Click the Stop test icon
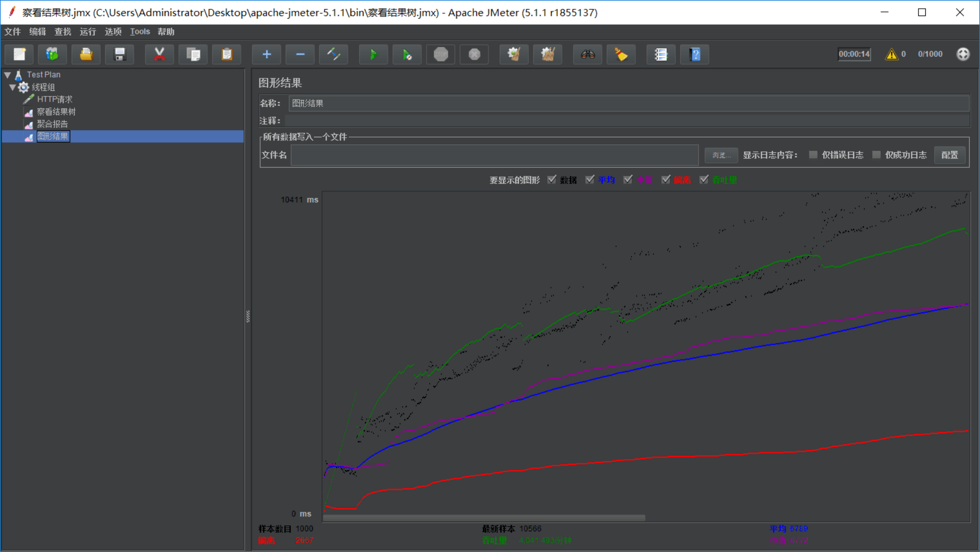Image resolution: width=980 pixels, height=552 pixels. pyautogui.click(x=441, y=54)
